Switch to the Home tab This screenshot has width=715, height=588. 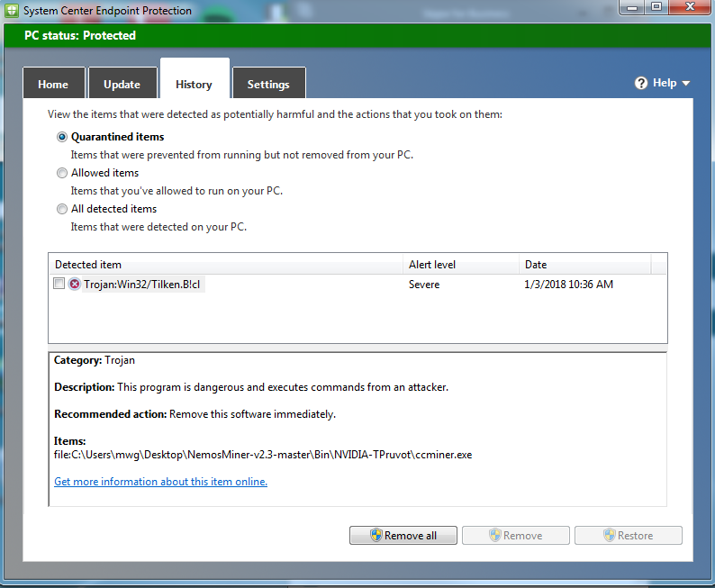(x=53, y=83)
